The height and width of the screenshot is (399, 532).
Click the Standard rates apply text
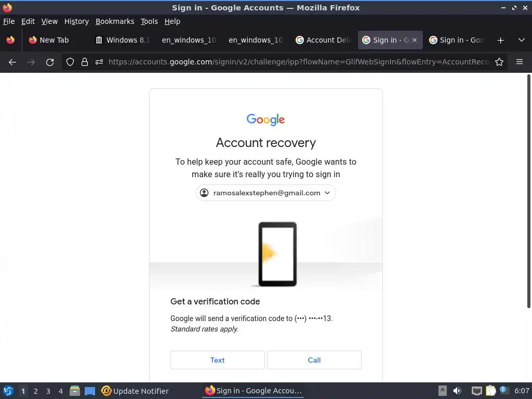click(204, 329)
